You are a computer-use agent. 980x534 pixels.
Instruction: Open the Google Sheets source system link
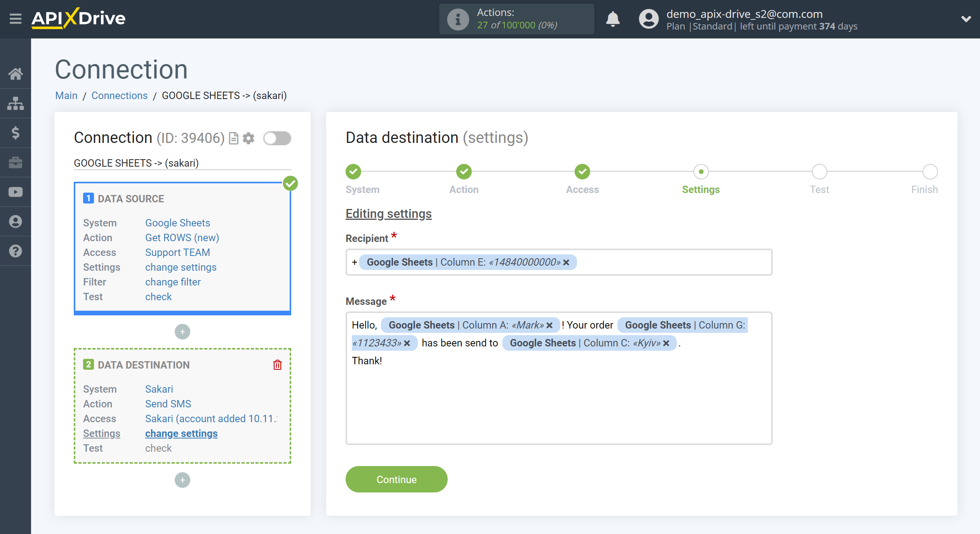(x=177, y=223)
